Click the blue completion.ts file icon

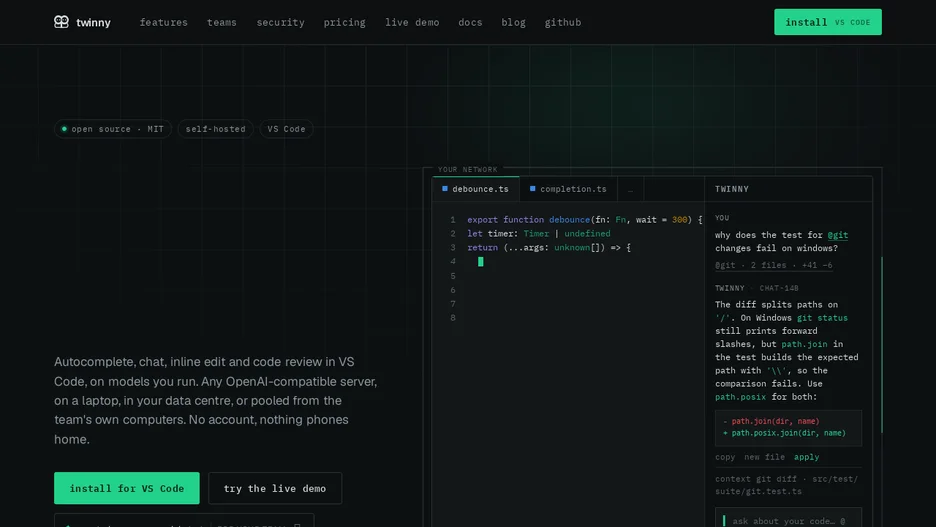tap(532, 189)
